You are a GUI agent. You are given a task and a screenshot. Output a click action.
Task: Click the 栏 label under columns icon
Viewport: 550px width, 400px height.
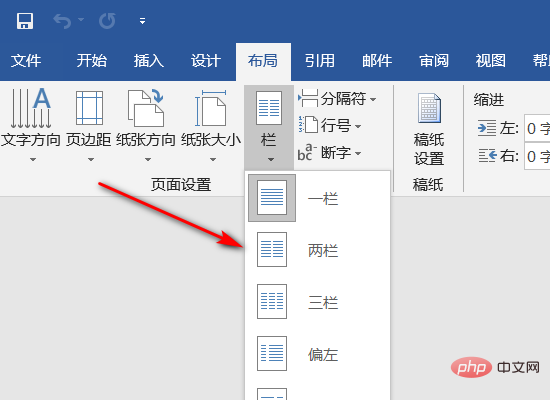pyautogui.click(x=269, y=140)
